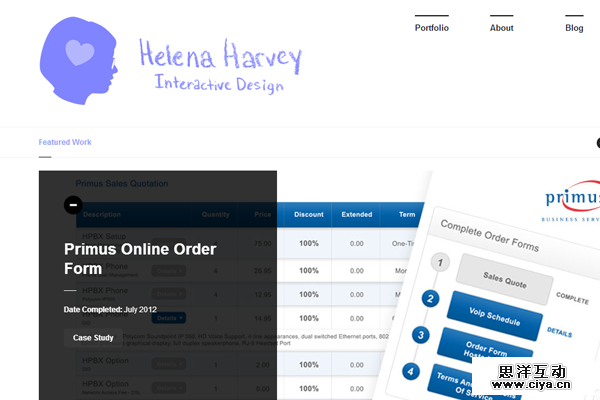Image resolution: width=600 pixels, height=400 pixels.
Task: Click the Discount column header
Action: (x=309, y=214)
